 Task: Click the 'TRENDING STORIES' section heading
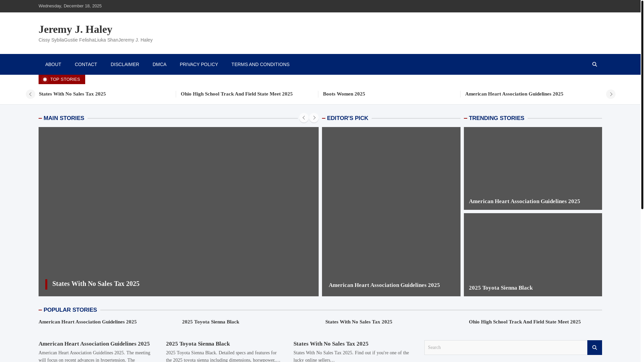[x=496, y=118]
